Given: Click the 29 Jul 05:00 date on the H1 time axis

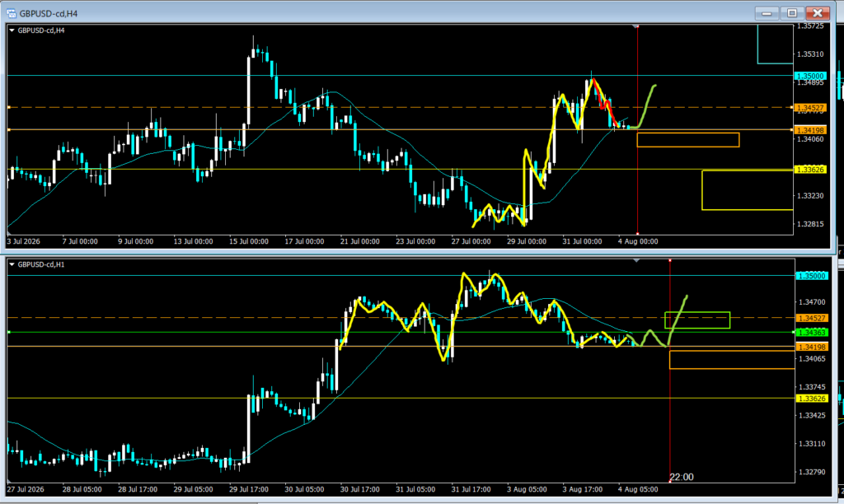Looking at the screenshot, I should 193,489.
